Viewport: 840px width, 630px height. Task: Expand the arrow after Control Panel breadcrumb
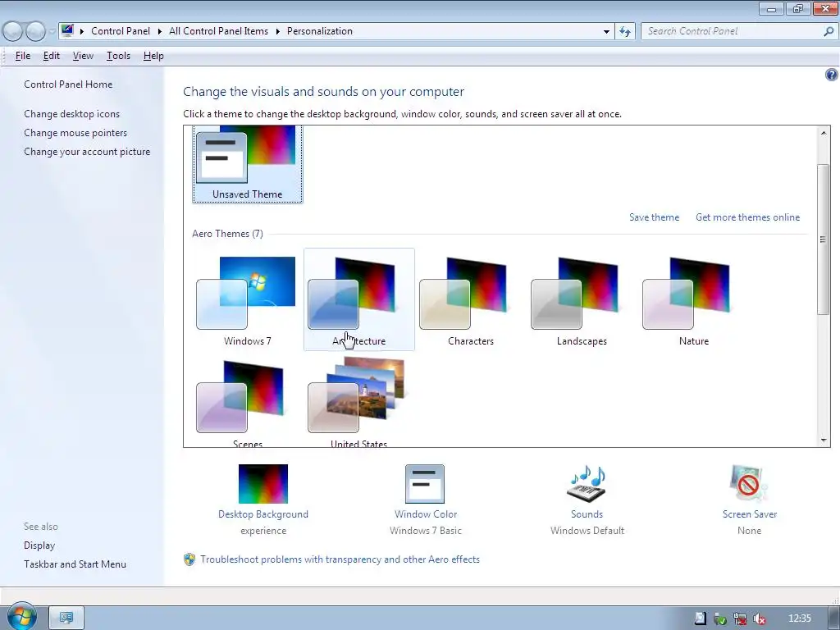pos(160,31)
